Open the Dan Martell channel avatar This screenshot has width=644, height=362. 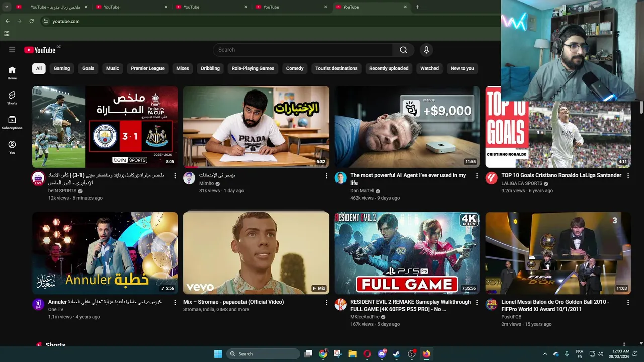coord(340,178)
